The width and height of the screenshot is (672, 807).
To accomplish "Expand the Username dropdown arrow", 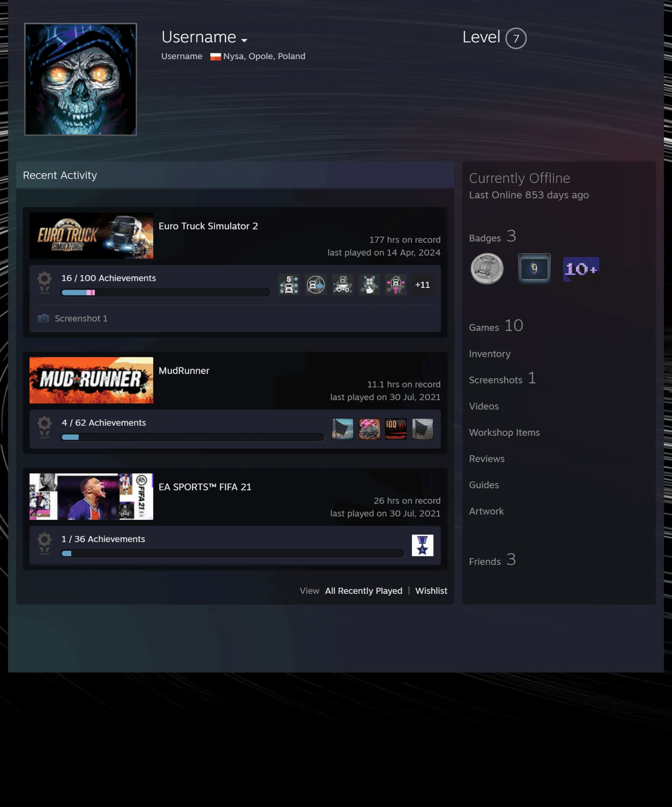I will tap(244, 40).
